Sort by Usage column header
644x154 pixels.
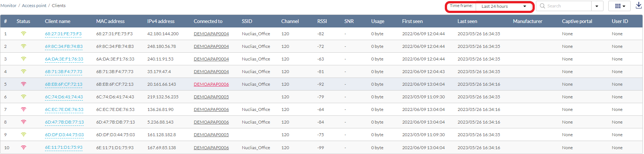click(378, 21)
